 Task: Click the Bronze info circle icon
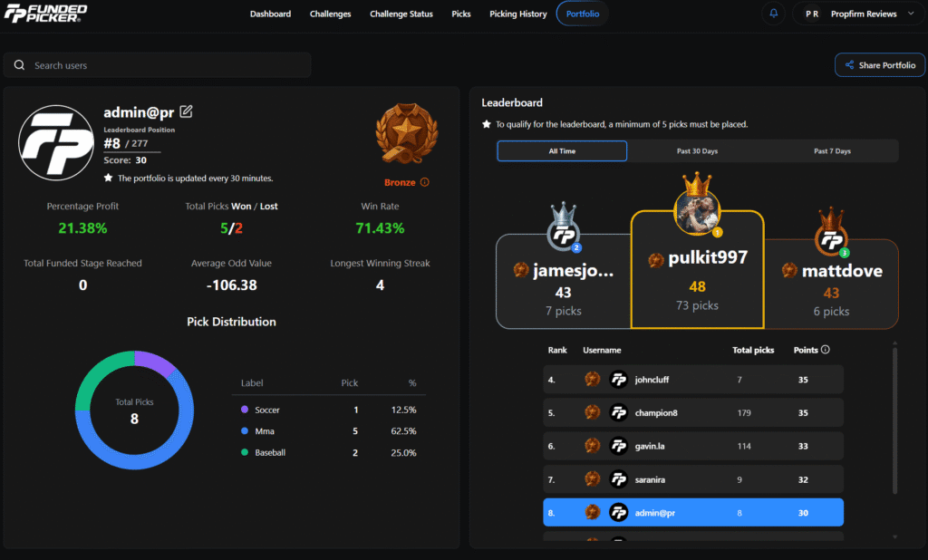point(424,182)
